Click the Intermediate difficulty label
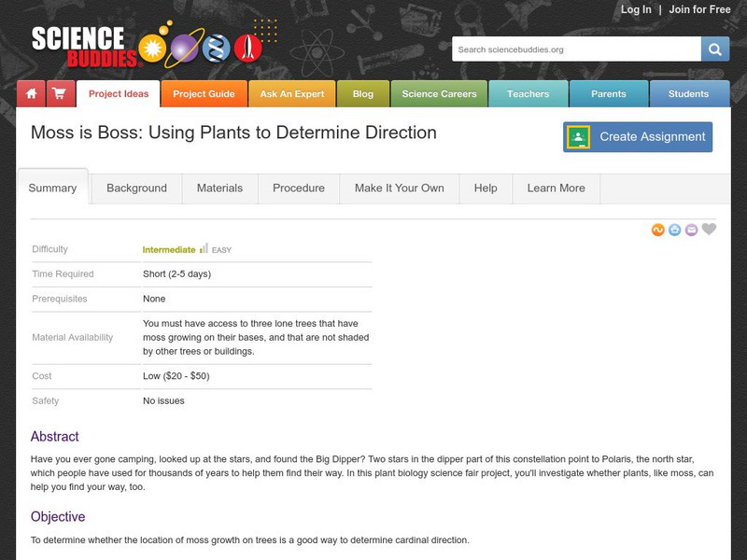 (169, 250)
